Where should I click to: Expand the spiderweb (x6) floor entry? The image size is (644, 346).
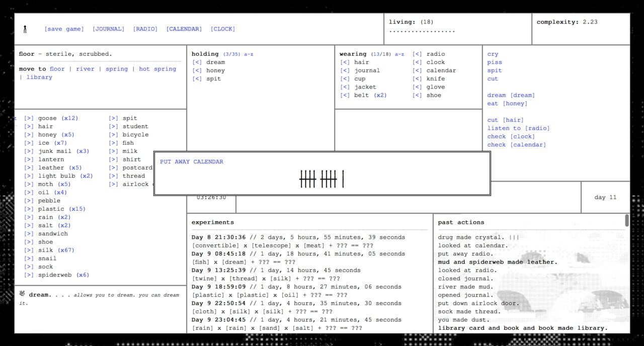pos(28,275)
